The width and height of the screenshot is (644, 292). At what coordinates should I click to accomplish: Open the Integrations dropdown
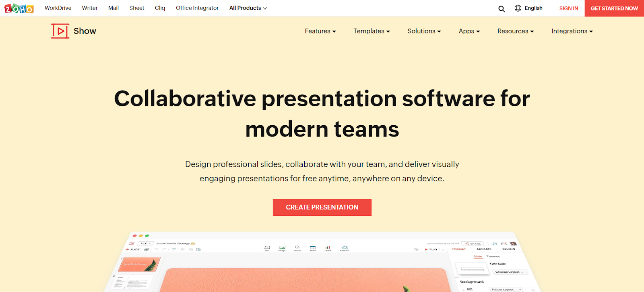click(x=572, y=31)
